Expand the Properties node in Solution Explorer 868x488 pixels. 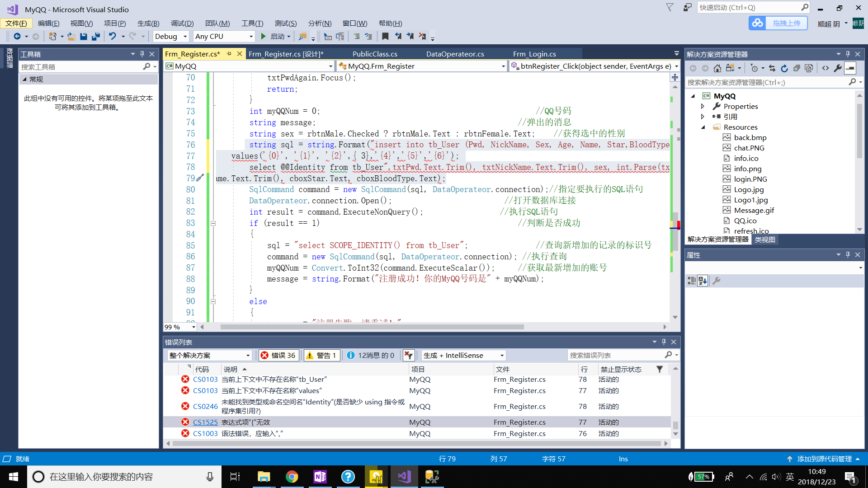[x=703, y=107]
